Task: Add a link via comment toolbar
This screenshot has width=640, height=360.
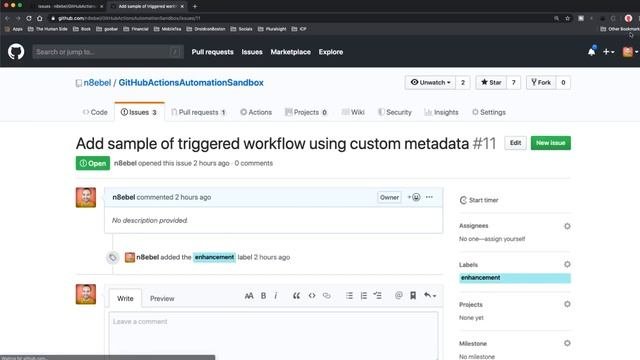Action: click(327, 296)
